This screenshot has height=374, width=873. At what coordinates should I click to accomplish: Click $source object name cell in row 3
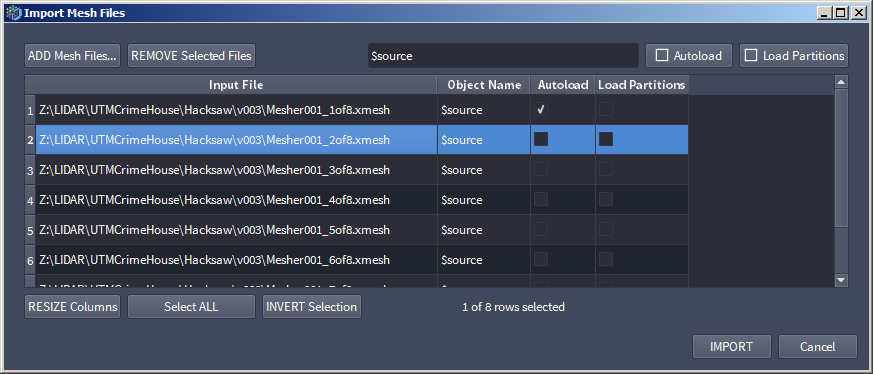pos(484,170)
